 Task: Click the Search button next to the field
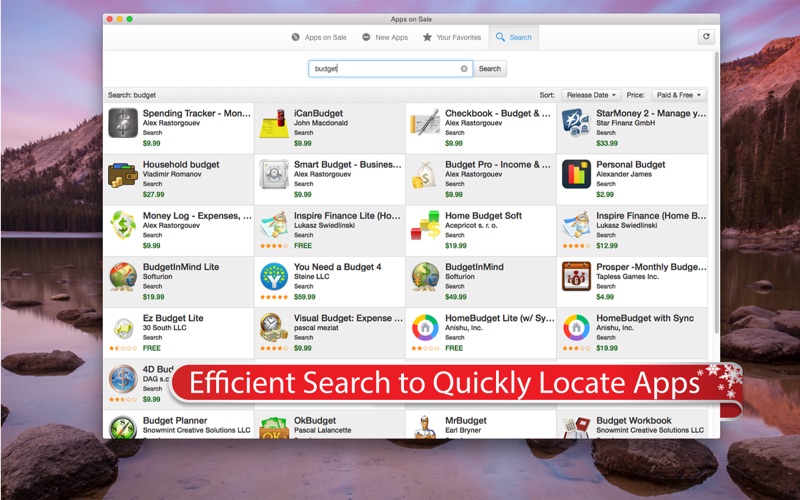[x=490, y=68]
